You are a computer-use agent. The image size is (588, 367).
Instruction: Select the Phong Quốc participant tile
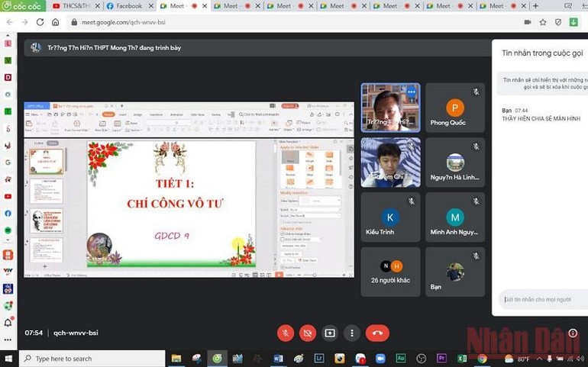coord(454,108)
